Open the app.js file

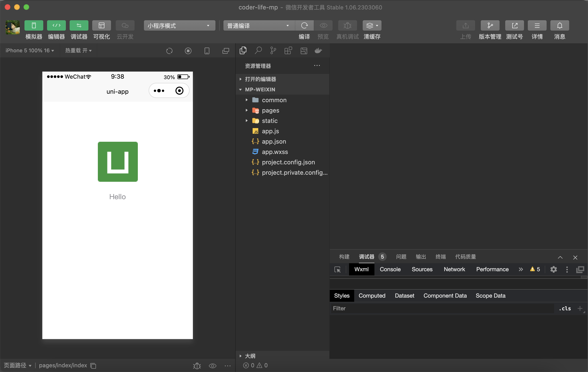282,131
